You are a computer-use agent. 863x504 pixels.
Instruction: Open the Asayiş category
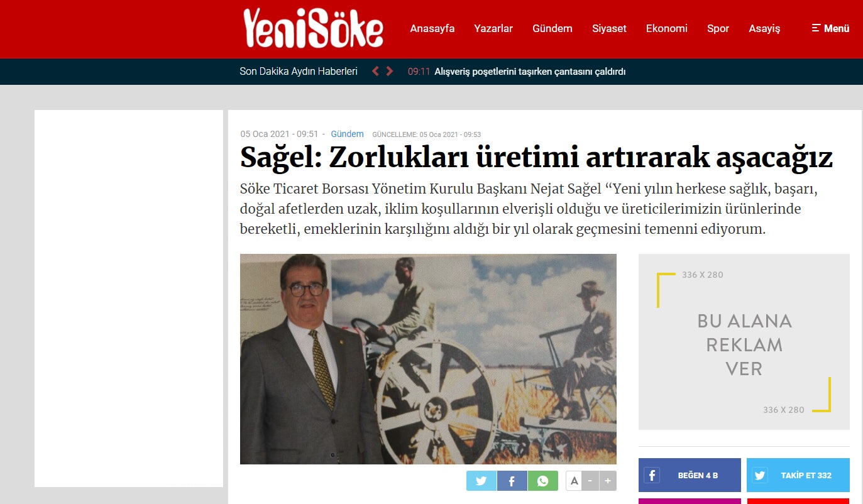(x=764, y=28)
